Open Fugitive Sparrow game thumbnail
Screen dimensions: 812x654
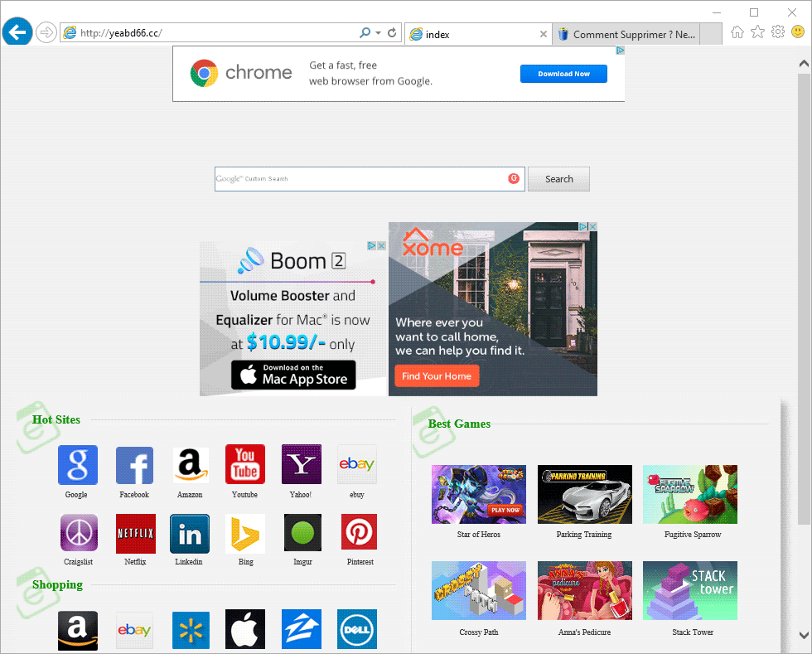pos(689,494)
